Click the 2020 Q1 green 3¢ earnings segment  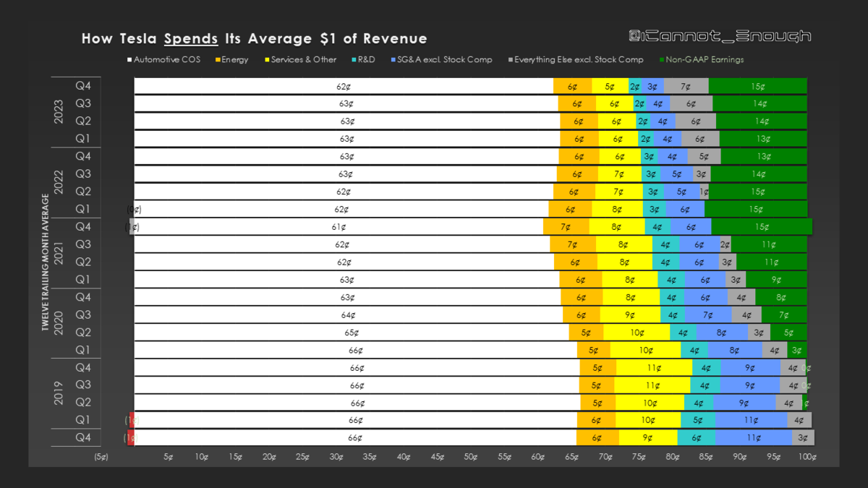pyautogui.click(x=796, y=350)
